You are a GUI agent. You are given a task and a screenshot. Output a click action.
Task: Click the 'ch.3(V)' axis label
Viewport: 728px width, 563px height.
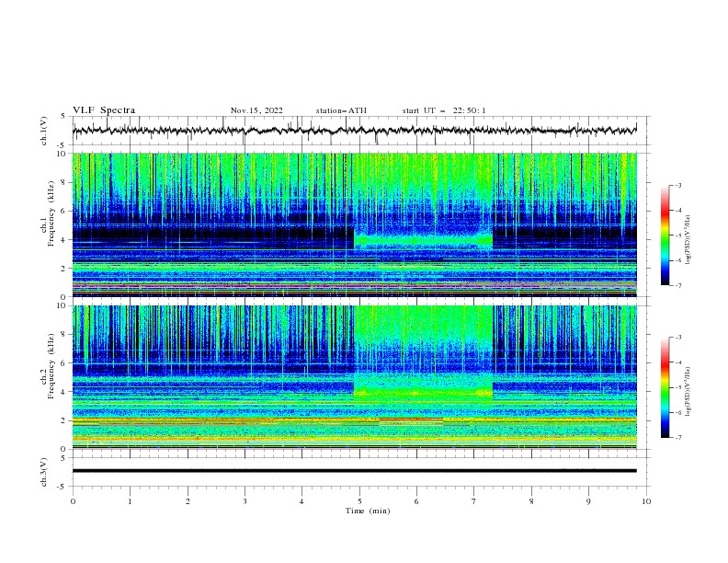coord(44,472)
